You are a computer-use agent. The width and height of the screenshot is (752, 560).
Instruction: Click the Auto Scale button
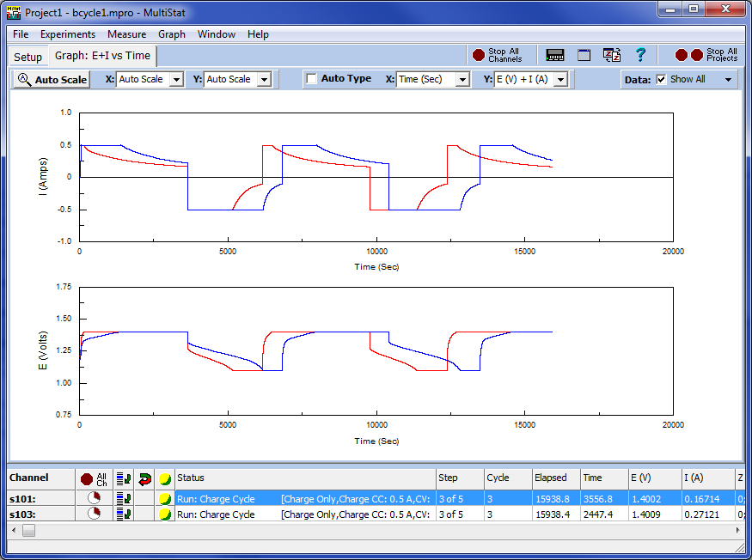click(52, 80)
